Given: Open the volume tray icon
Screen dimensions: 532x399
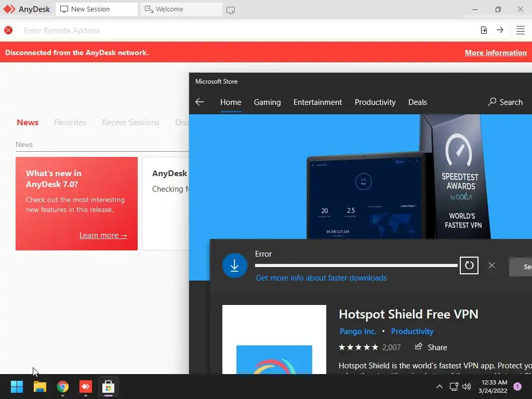Looking at the screenshot, I should (x=467, y=387).
